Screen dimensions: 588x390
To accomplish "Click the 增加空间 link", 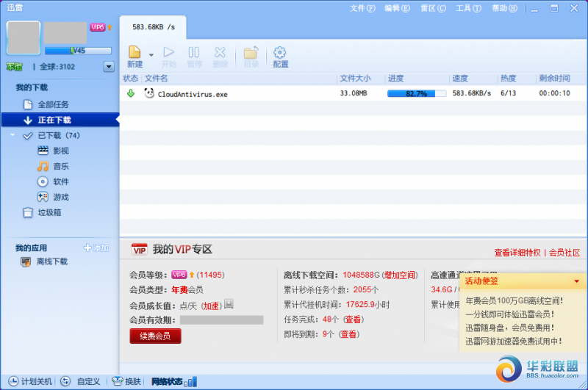I will pyautogui.click(x=399, y=275).
